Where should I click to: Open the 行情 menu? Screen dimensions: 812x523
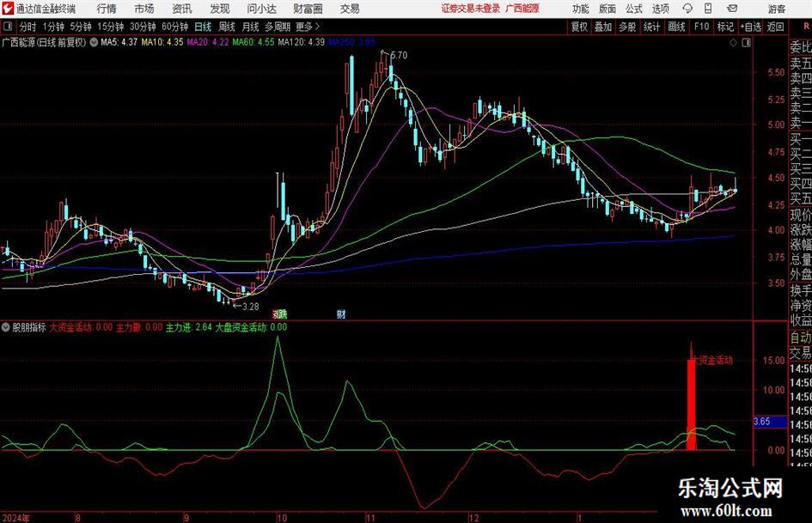[x=107, y=9]
